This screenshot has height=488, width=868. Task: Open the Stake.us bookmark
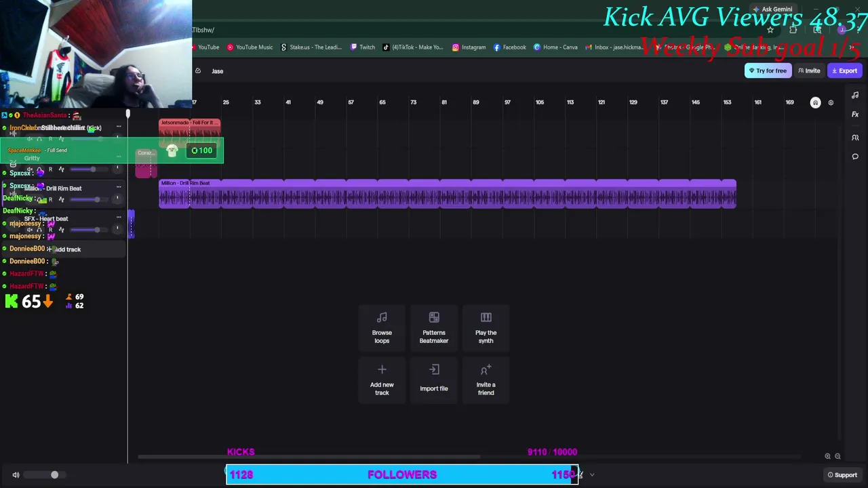point(311,47)
